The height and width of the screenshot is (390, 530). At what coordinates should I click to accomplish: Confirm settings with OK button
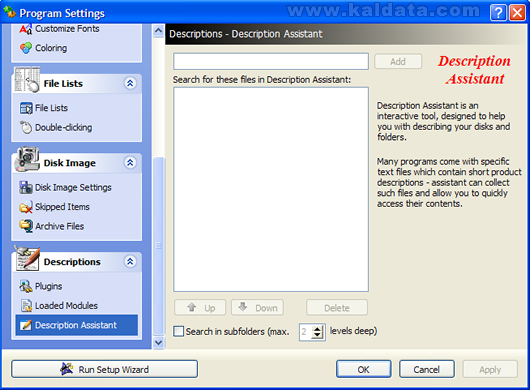point(364,369)
